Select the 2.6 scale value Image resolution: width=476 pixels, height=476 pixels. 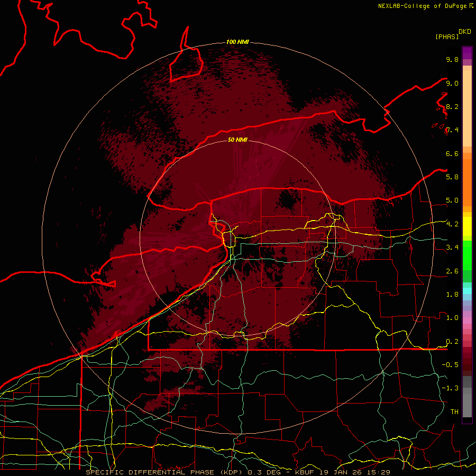[452, 271]
